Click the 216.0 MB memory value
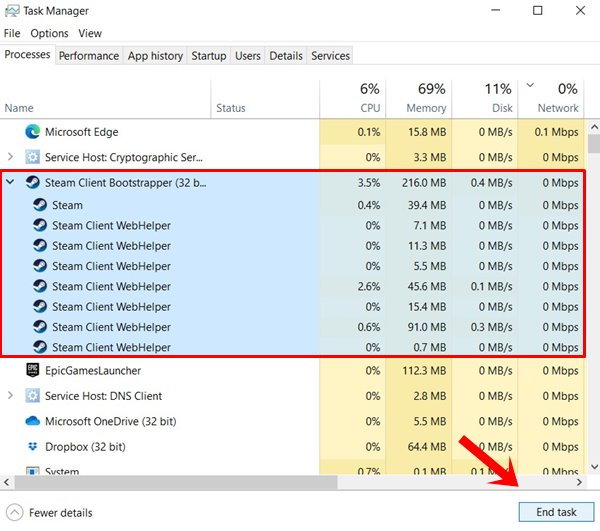 [424, 182]
